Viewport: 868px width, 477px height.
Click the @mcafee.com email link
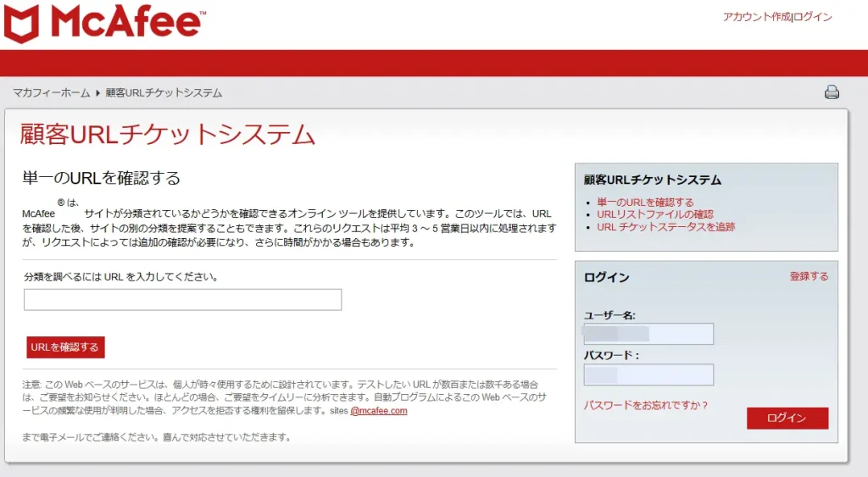coord(379,411)
